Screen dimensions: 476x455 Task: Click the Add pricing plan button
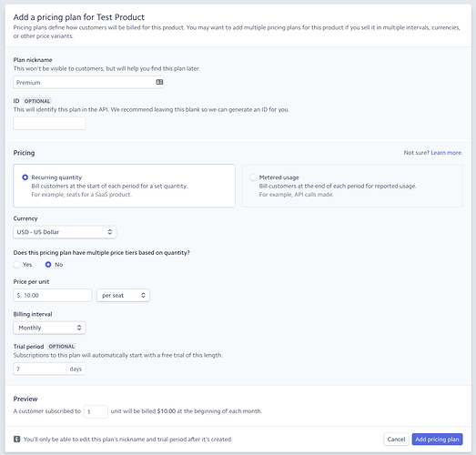[437, 439]
